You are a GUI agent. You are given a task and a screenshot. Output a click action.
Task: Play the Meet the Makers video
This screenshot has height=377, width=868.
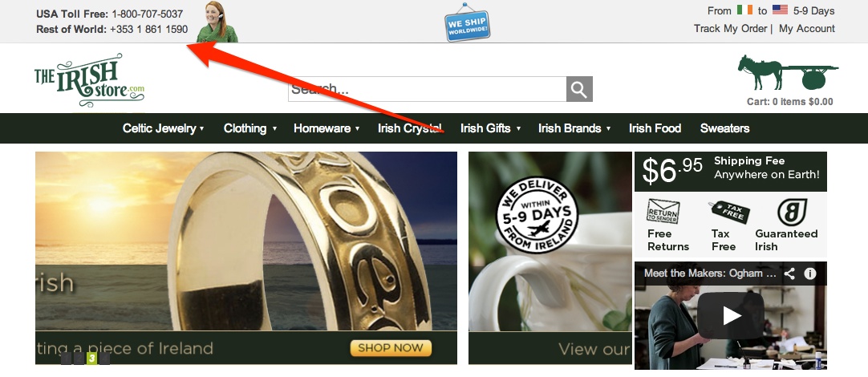731,315
